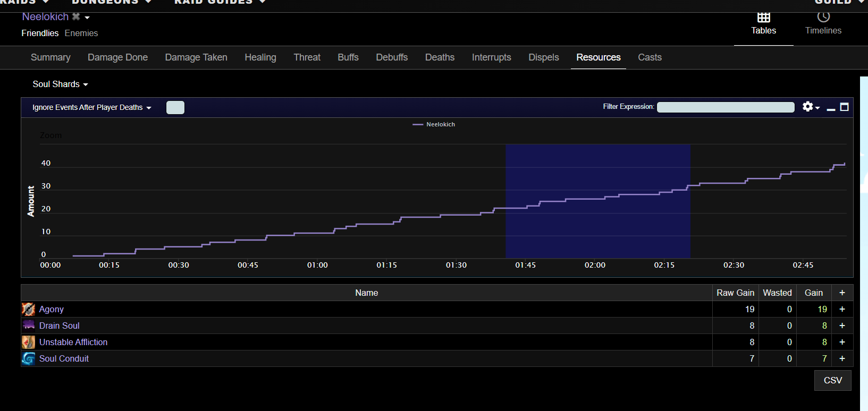
Task: Click the Soul Conduit spell icon
Action: point(29,358)
